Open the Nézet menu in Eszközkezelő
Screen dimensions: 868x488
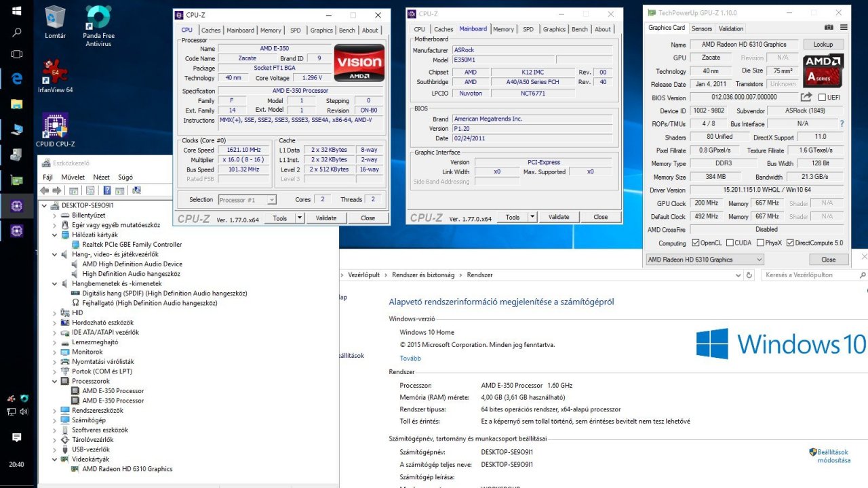tap(101, 177)
